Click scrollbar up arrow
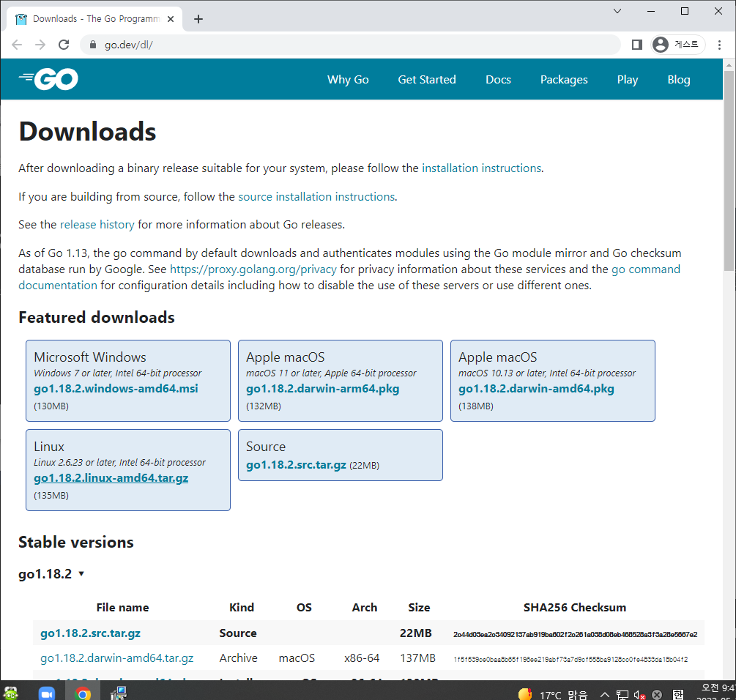Screen dimensions: 736x700 point(729,64)
